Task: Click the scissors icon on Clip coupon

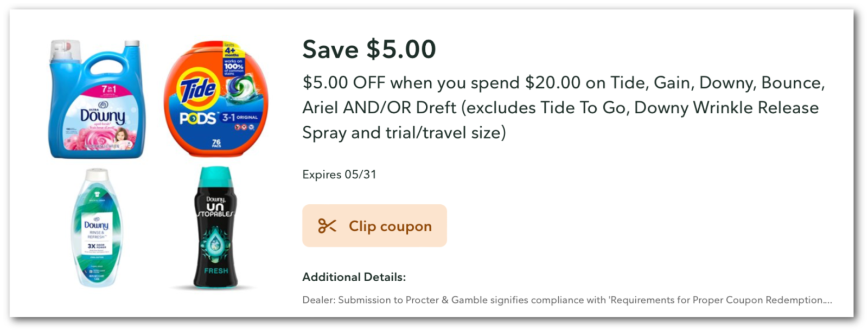Action: 328,225
